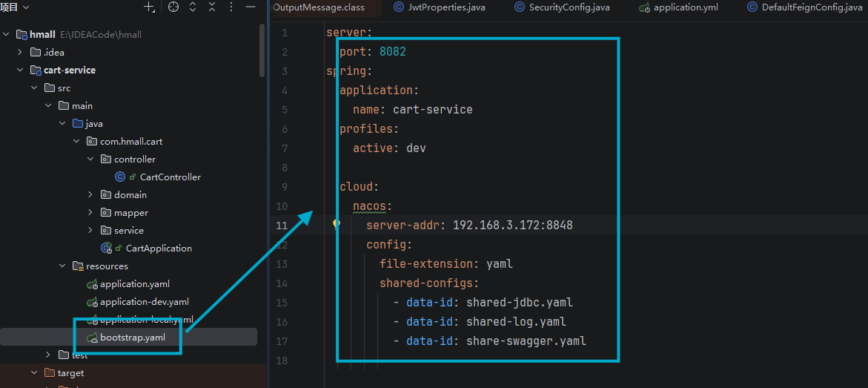Select CartController class in tree
868x388 pixels.
coord(170,177)
